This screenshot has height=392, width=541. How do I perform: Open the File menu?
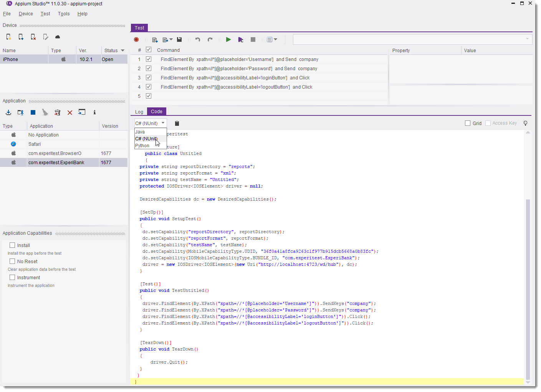coord(7,14)
